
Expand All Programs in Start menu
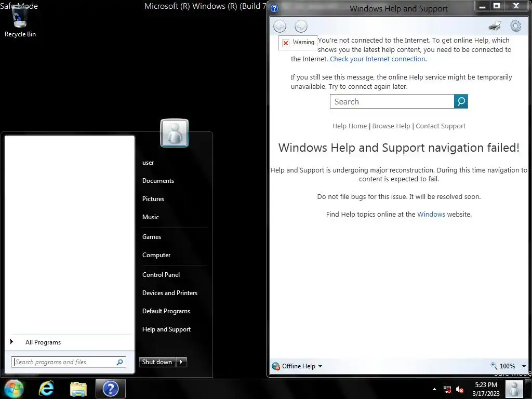coord(43,342)
